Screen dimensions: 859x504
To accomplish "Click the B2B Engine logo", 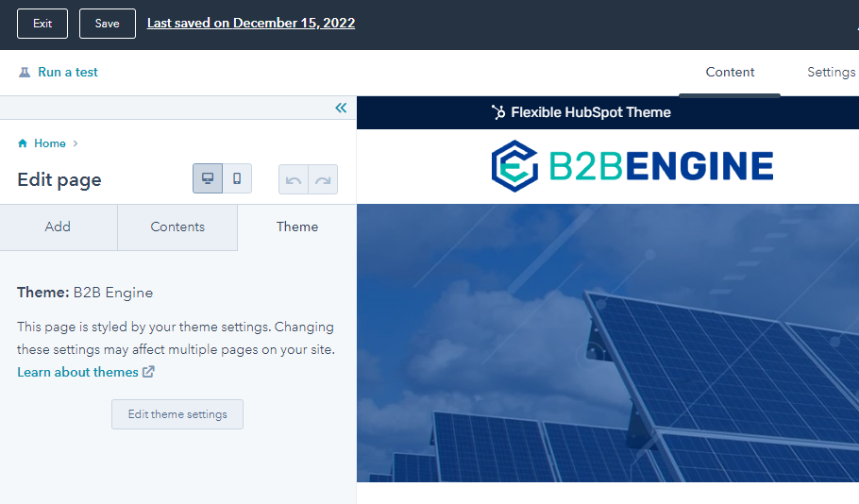I will pos(632,165).
